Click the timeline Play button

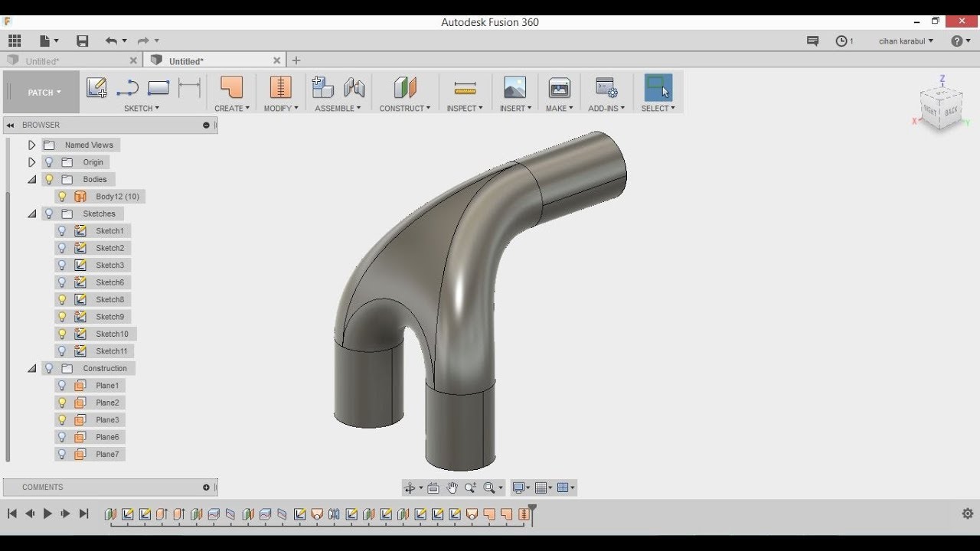(47, 514)
